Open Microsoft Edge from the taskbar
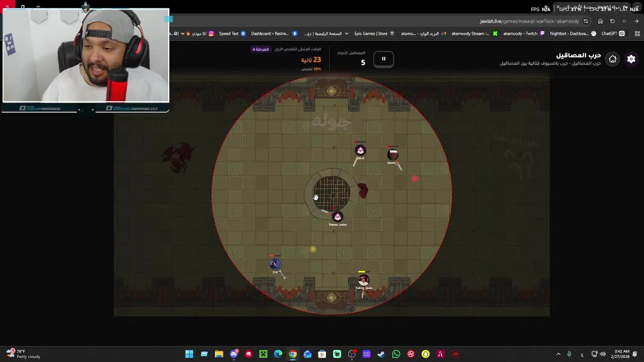Viewport: 644px width, 362px height. click(278, 354)
